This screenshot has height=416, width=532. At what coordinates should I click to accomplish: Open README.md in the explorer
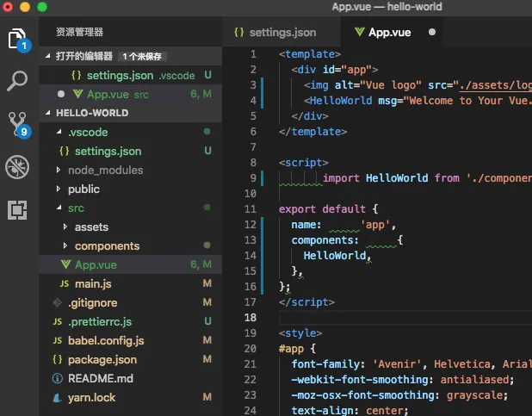point(101,378)
